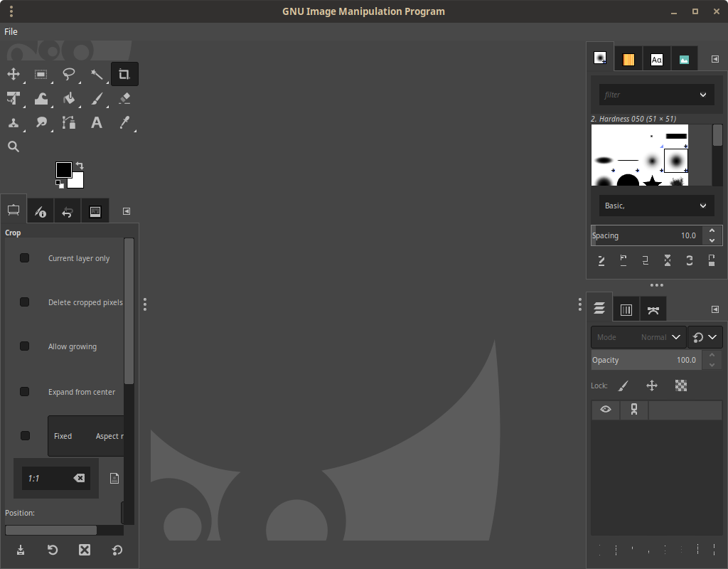Select the Eraser tool

click(x=124, y=98)
